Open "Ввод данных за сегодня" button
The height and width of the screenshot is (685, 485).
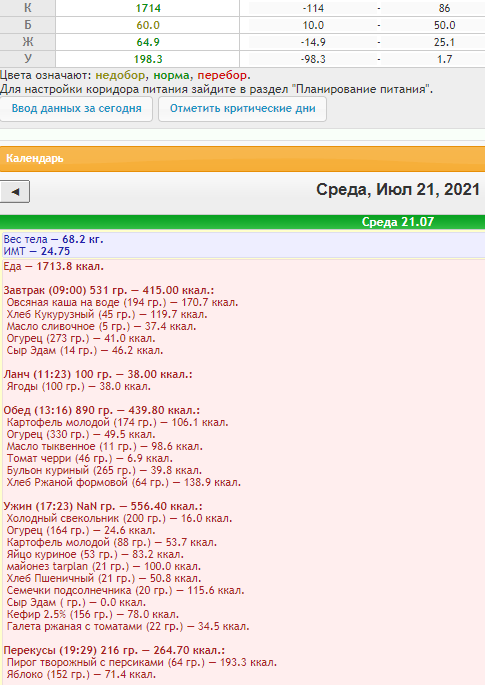76,109
